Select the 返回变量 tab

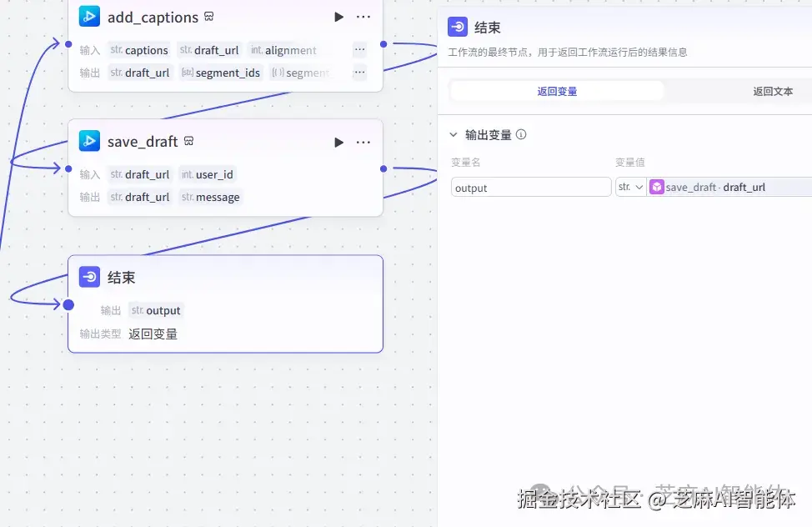coord(556,90)
